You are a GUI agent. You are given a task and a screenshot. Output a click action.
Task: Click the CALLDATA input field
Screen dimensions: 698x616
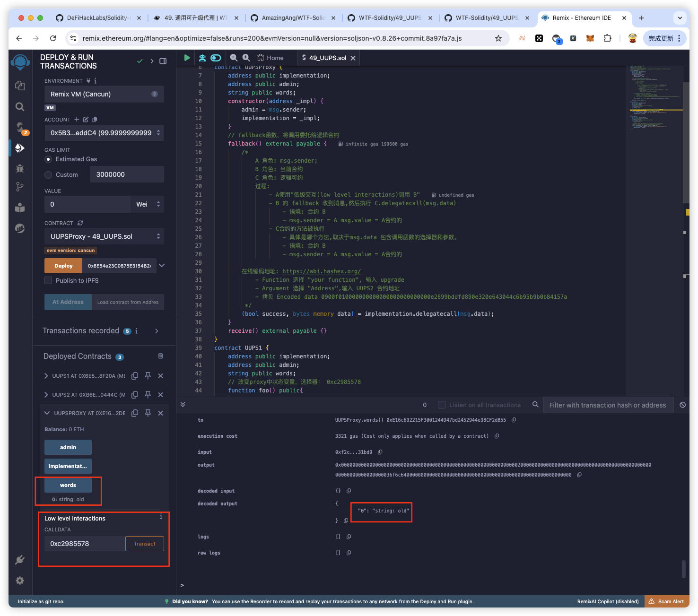(85, 544)
